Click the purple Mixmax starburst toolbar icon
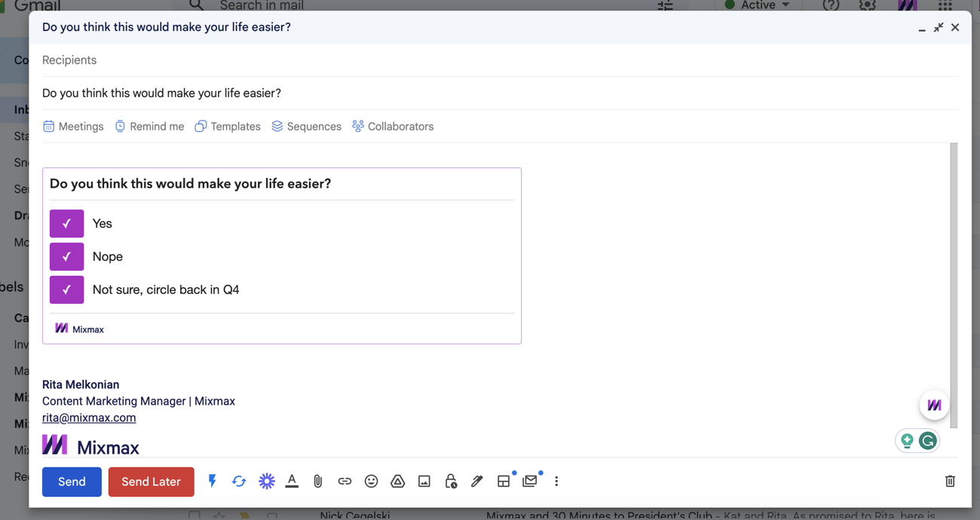This screenshot has width=980, height=520. pos(266,481)
